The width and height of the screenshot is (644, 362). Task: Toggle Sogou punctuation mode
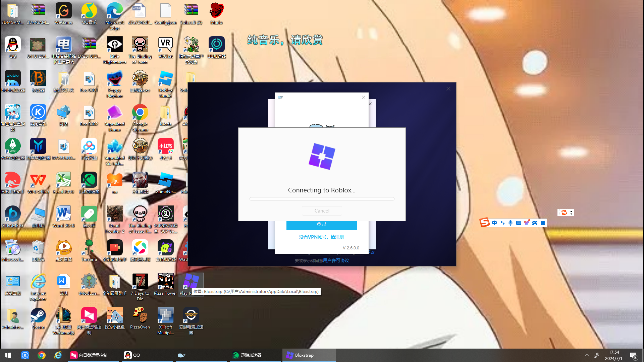pyautogui.click(x=502, y=223)
